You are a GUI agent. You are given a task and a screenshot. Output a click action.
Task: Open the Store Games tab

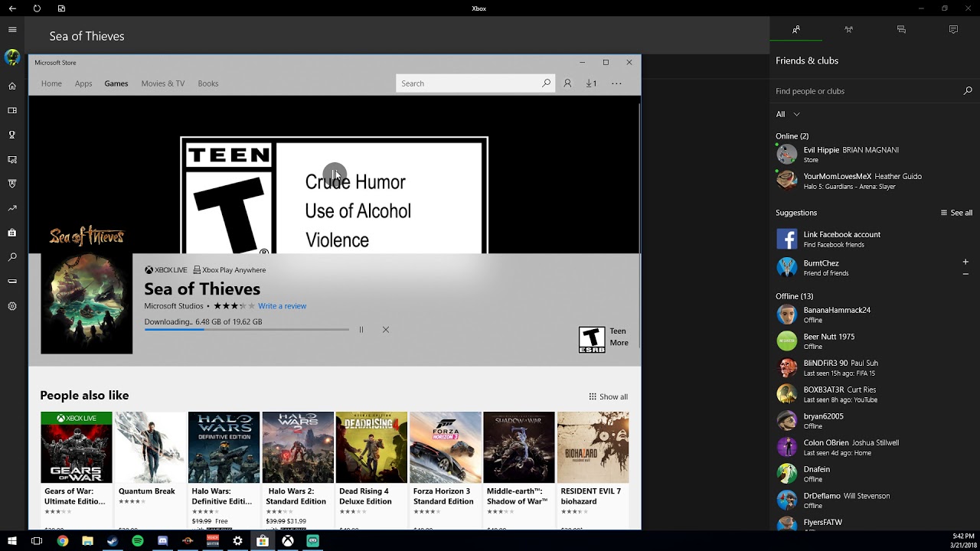pyautogui.click(x=116, y=83)
